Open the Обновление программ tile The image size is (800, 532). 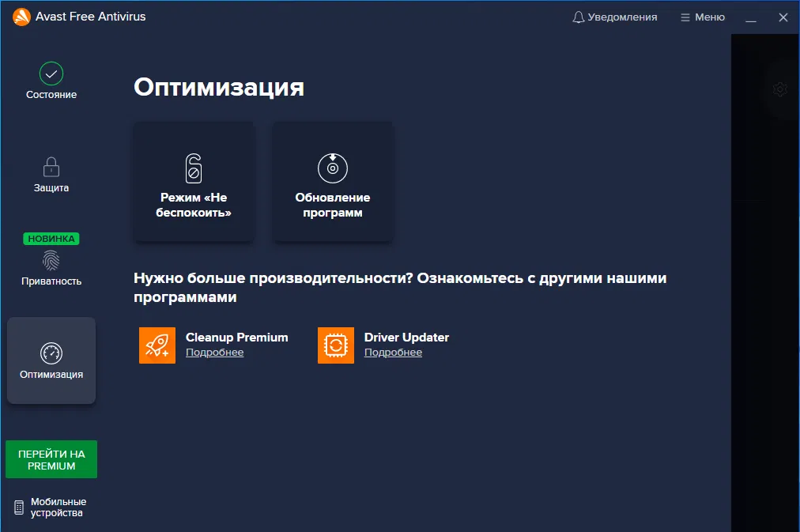(333, 181)
